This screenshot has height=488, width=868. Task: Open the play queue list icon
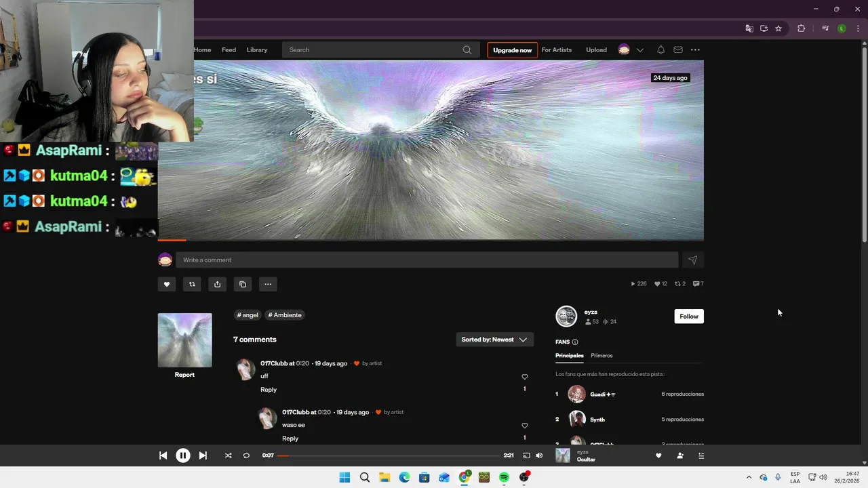click(x=701, y=455)
